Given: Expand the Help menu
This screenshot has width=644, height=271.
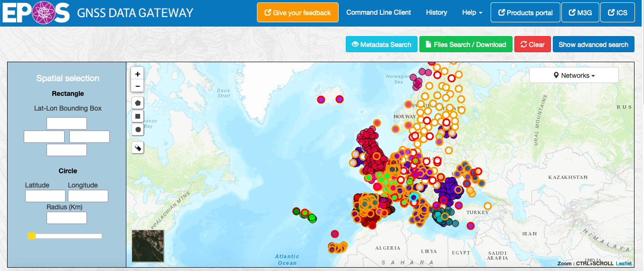Looking at the screenshot, I should tap(472, 12).
